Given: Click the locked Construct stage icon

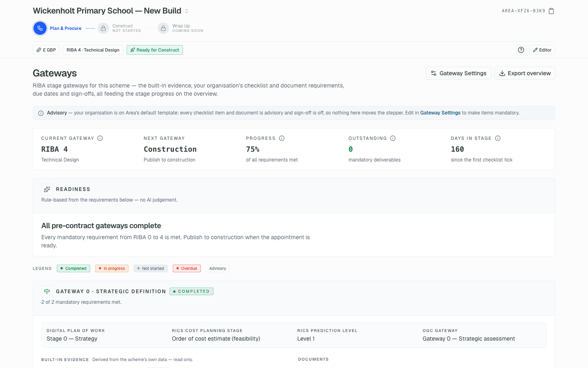Looking at the screenshot, I should [x=103, y=28].
